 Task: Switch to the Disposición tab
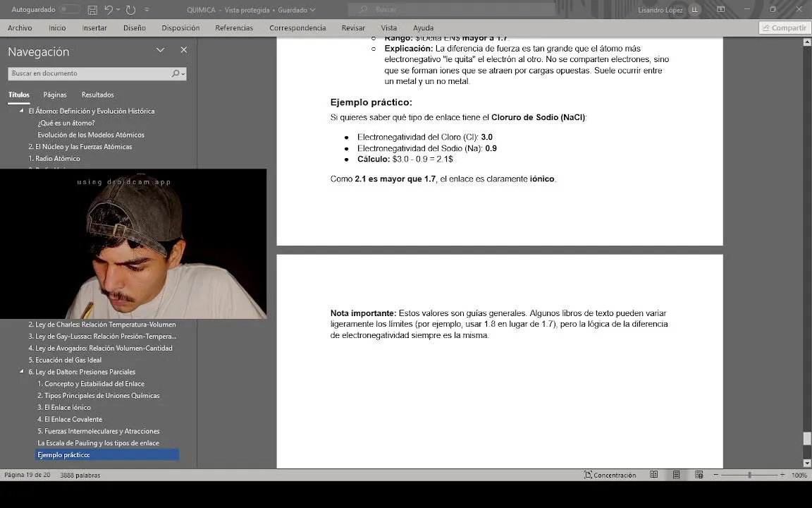point(180,28)
